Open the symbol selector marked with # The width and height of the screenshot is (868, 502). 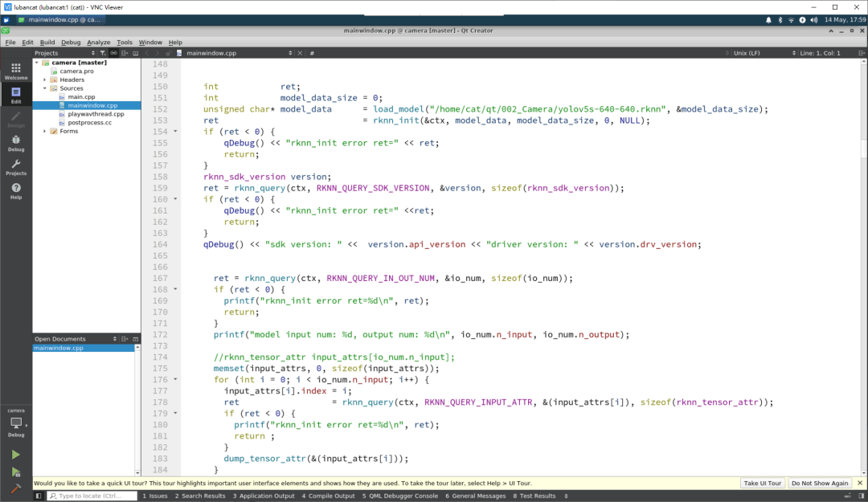(x=312, y=53)
